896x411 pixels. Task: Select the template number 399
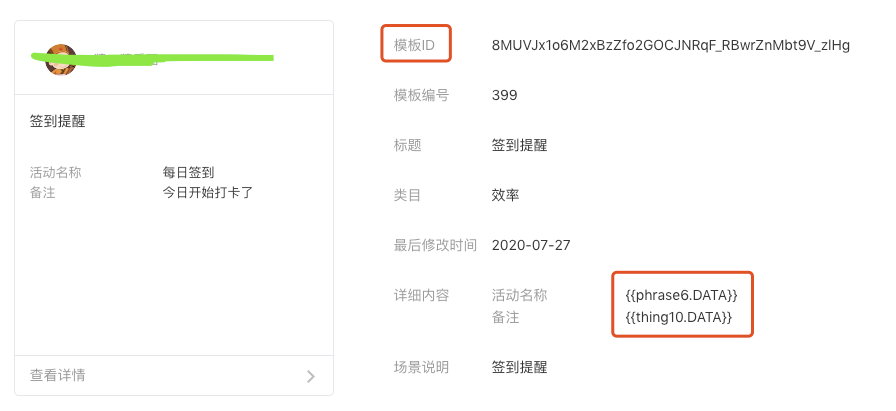click(505, 95)
